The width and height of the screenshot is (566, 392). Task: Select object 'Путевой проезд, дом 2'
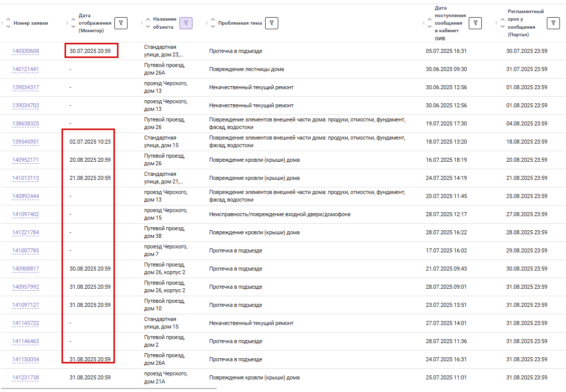tap(165, 342)
